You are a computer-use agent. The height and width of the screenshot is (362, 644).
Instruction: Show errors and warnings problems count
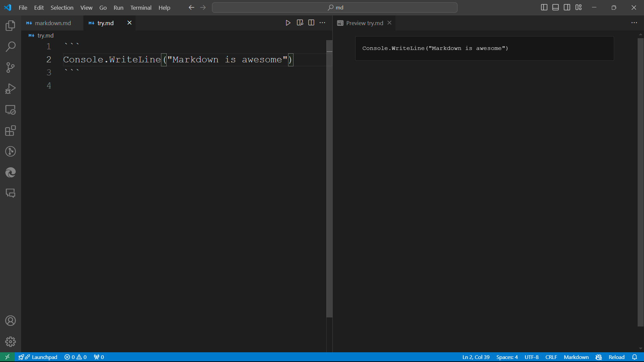pos(75,357)
